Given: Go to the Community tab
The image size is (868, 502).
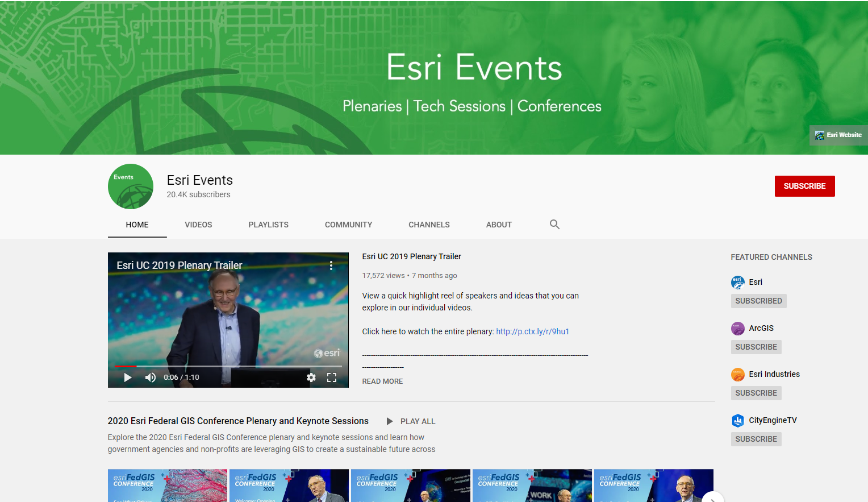Looking at the screenshot, I should [349, 225].
